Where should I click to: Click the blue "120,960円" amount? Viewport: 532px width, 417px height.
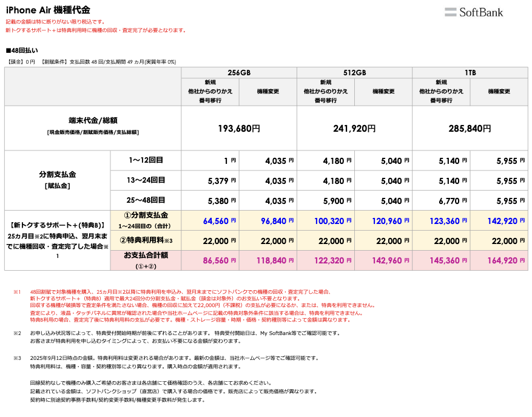pyautogui.click(x=391, y=221)
